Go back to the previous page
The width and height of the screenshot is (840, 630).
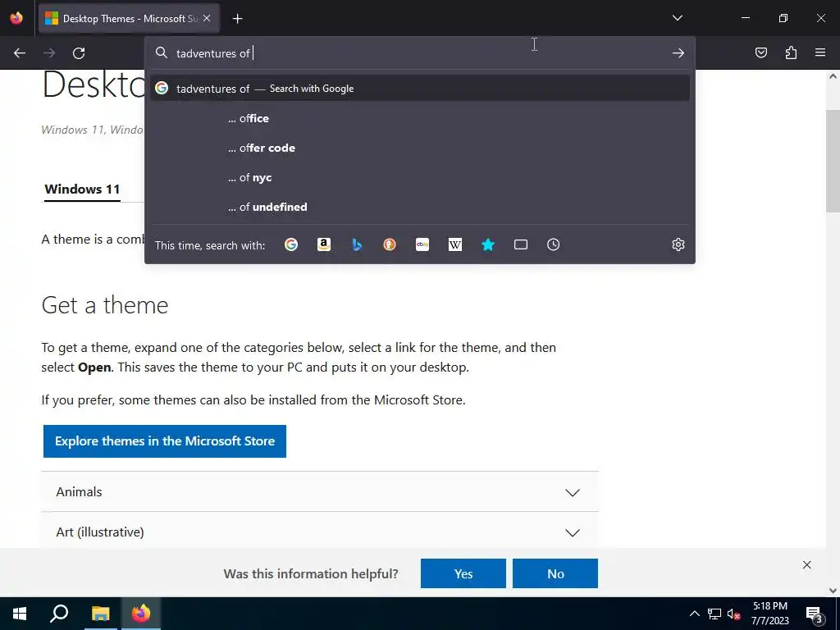[x=20, y=53]
